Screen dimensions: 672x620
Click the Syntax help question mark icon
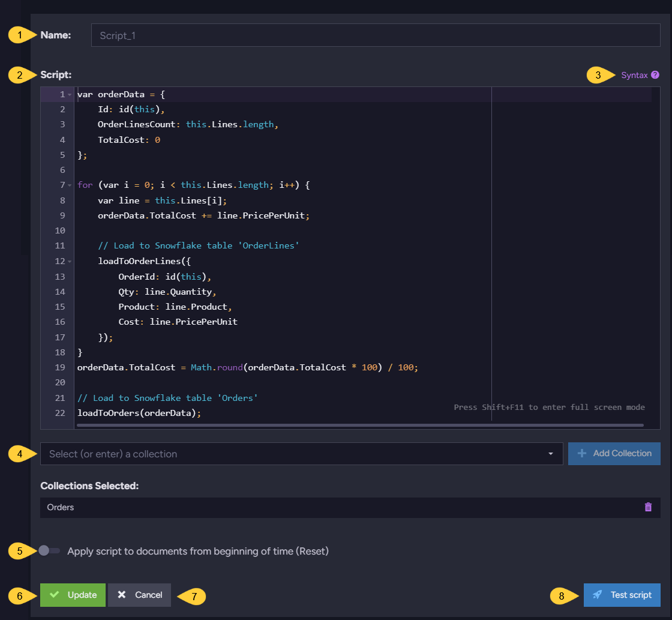point(655,75)
